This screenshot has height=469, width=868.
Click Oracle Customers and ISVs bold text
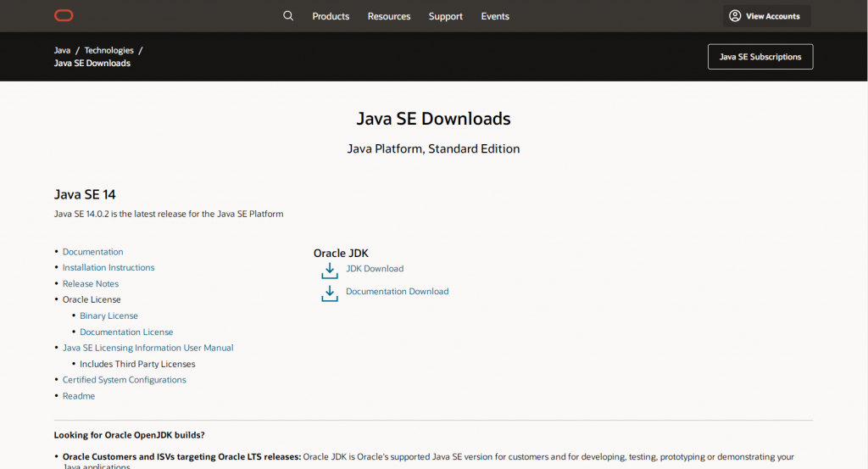click(181, 457)
